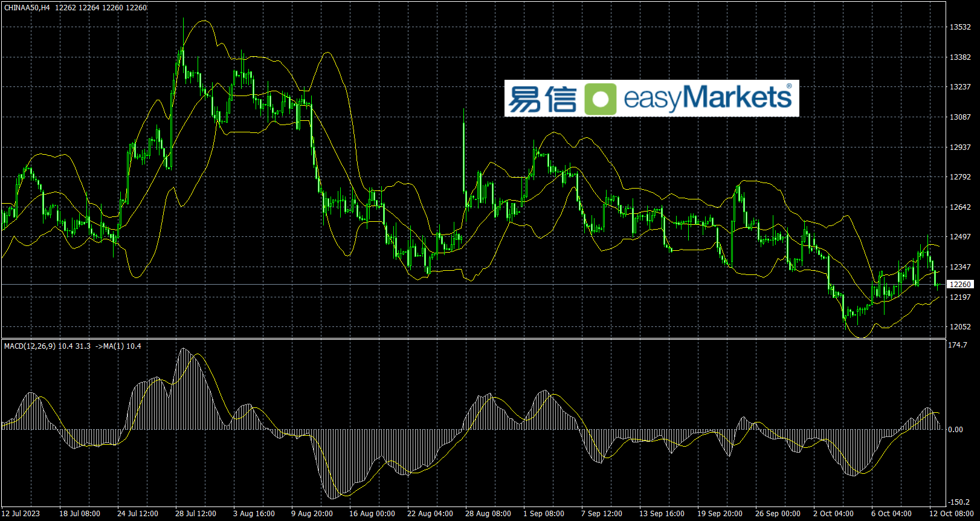Click the 13 Sep 16:00 time label
Viewport: 980px width, 521px height.
[662, 514]
